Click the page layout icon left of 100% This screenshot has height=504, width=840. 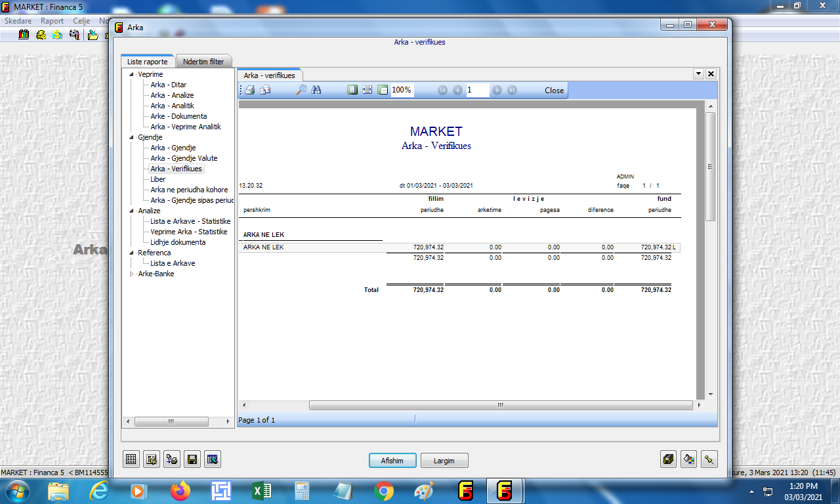pyautogui.click(x=383, y=90)
